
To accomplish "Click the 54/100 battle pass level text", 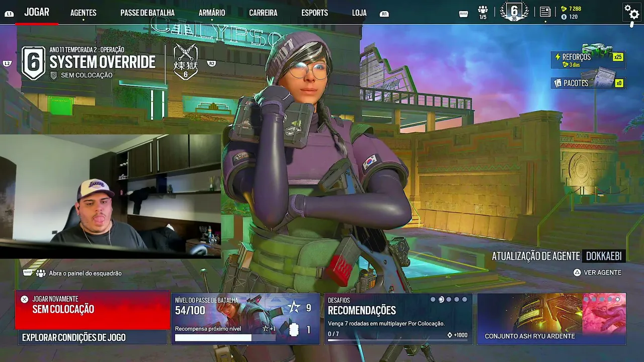I will [x=190, y=311].
